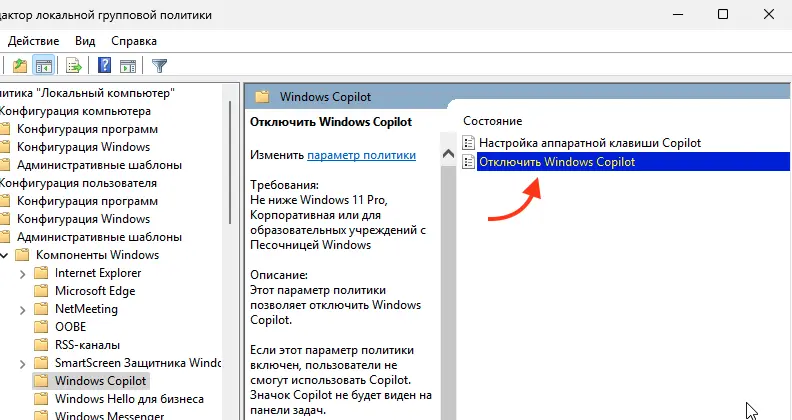Click the Windows Copilot folder icon in the tree

pyautogui.click(x=41, y=381)
